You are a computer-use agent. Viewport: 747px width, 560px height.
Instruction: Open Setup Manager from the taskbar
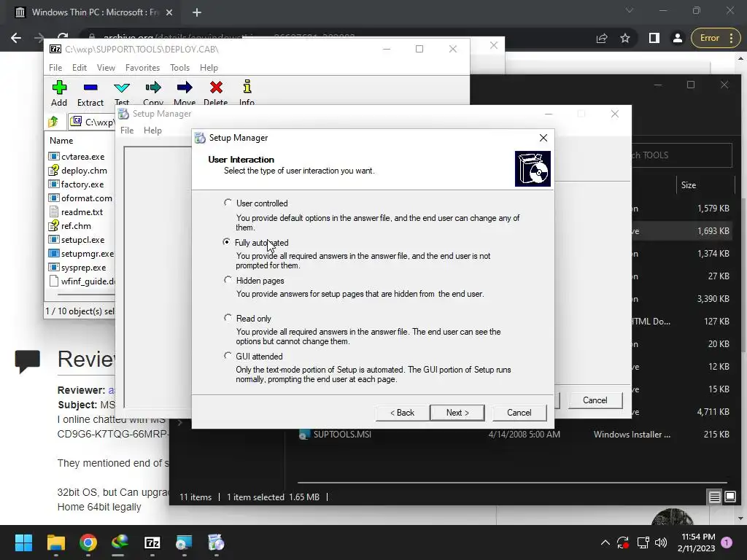pyautogui.click(x=216, y=542)
